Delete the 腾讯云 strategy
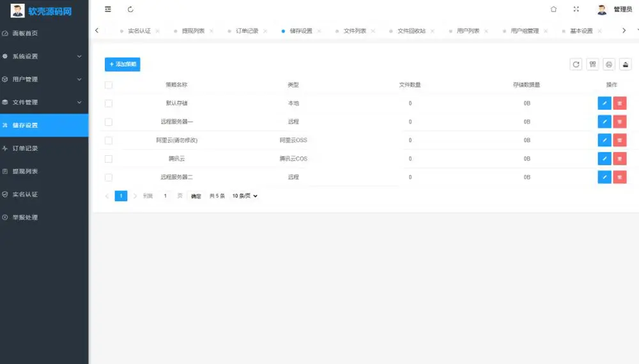639x364 pixels. pyautogui.click(x=619, y=158)
